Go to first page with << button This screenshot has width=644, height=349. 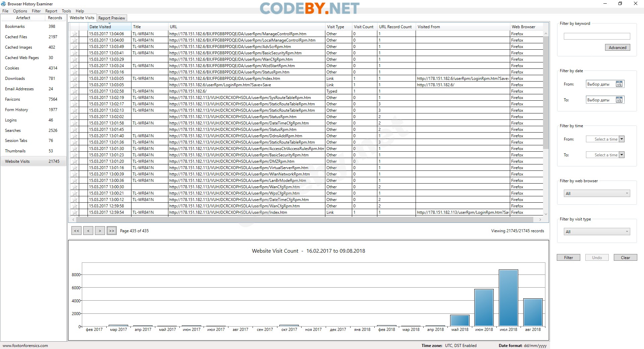click(x=76, y=231)
